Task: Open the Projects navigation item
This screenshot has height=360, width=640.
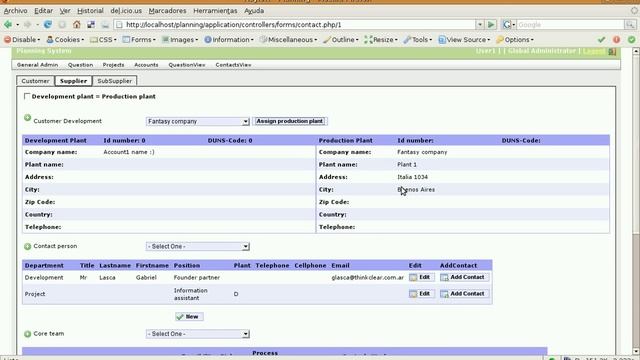Action: click(113, 65)
